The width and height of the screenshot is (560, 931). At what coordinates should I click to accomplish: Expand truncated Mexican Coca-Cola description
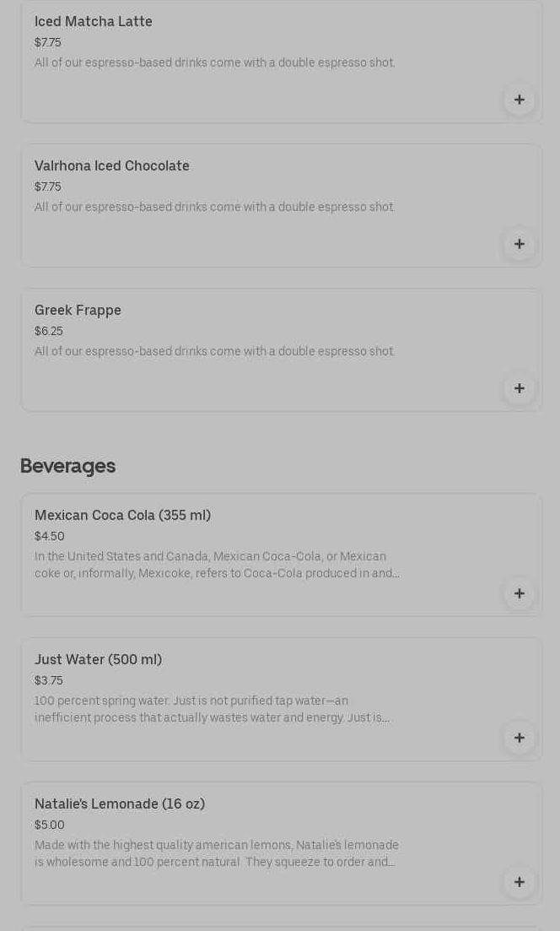pyautogui.click(x=217, y=566)
